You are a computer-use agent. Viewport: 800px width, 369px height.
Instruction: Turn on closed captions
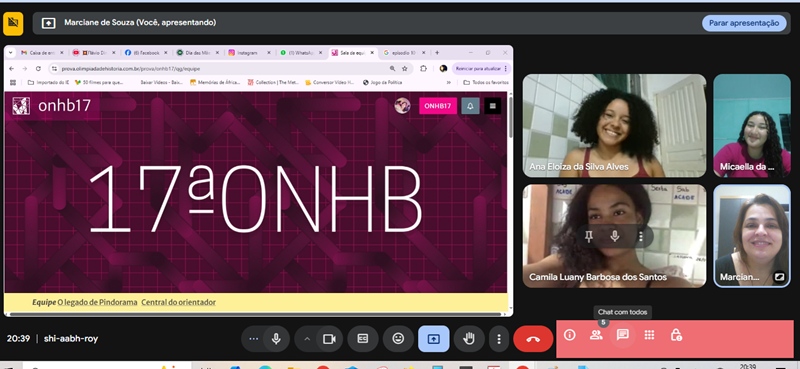tap(363, 339)
